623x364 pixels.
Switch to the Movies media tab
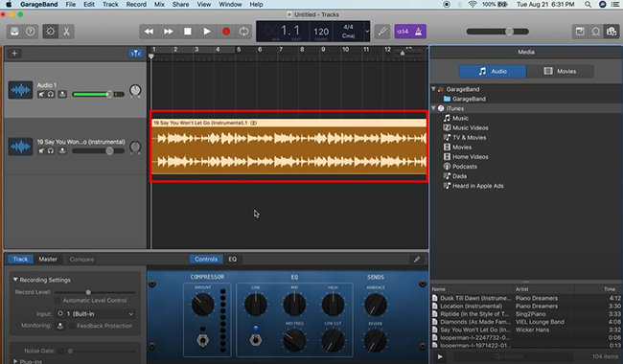[x=561, y=71]
